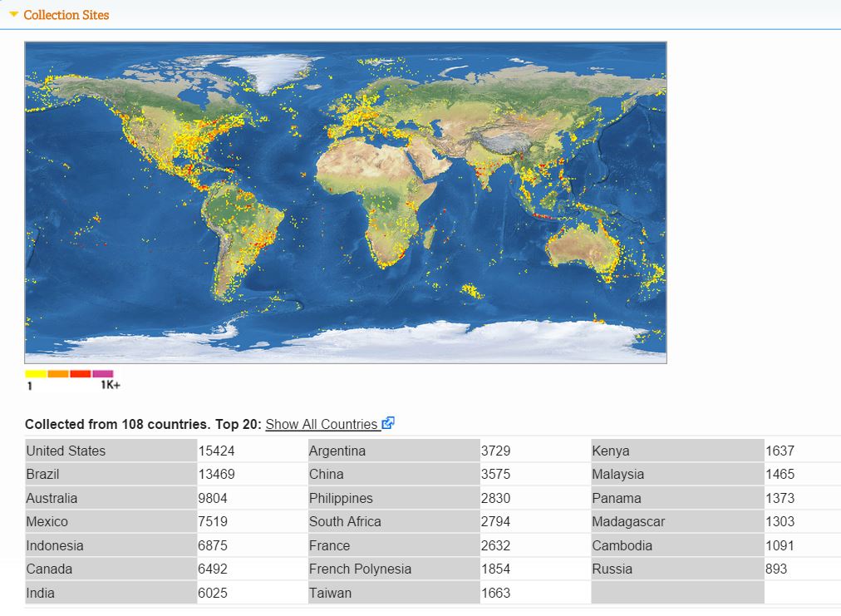Click the Brazil country cell
Image resolution: width=841 pixels, height=616 pixels.
pos(111,474)
